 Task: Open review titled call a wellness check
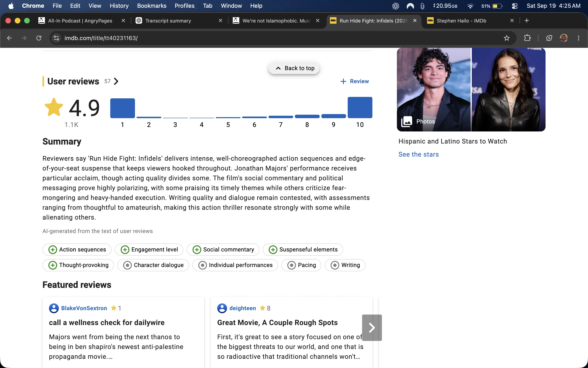(x=107, y=322)
